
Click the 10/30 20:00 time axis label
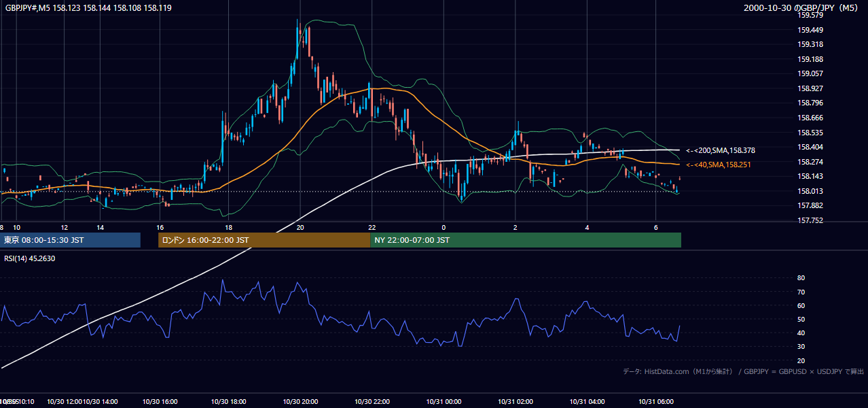click(x=300, y=402)
